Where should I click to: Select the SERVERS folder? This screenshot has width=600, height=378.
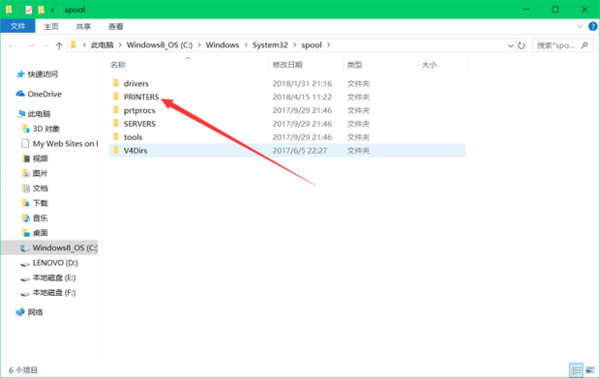click(287, 124)
